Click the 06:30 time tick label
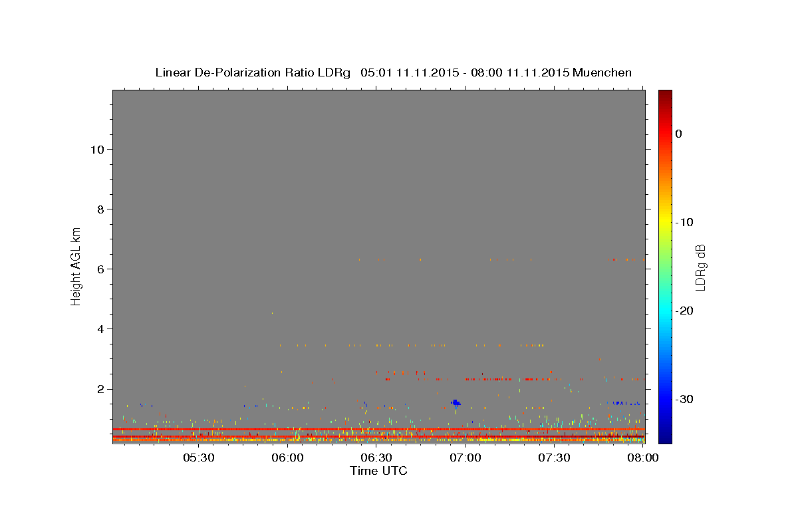The height and width of the screenshot is (532, 798). tap(376, 458)
